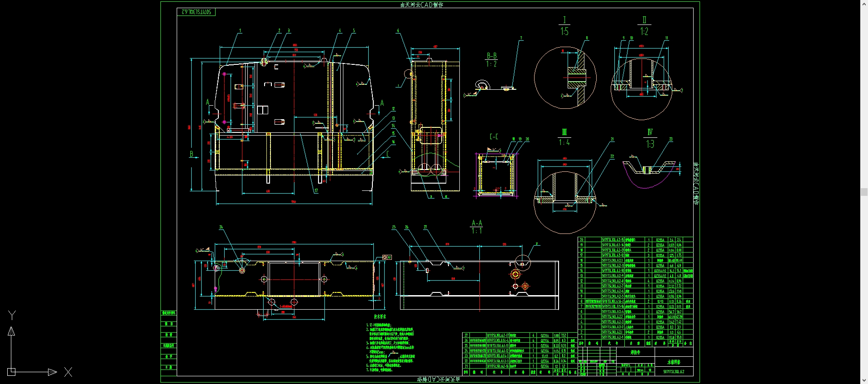Click the X axis label of UCS icon
868x384 pixels.
pyautogui.click(x=68, y=372)
